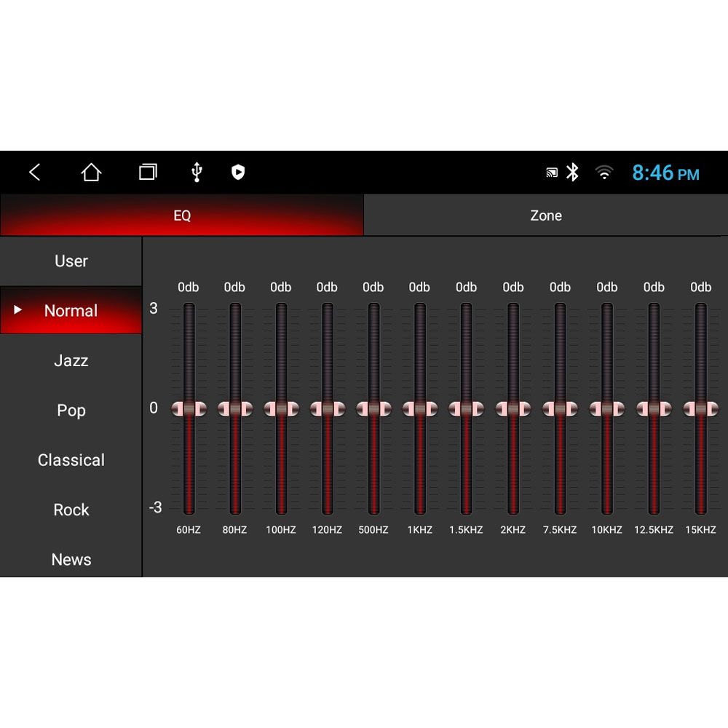Tap the Bluetooth status icon

(572, 173)
